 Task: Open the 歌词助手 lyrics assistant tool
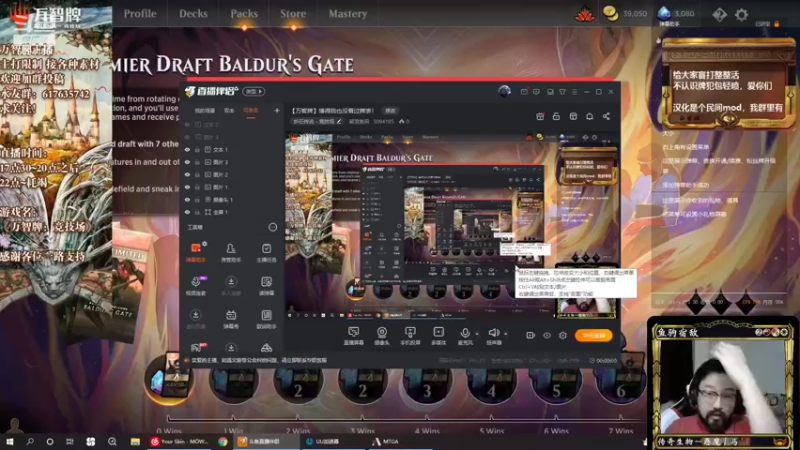pyautogui.click(x=266, y=319)
